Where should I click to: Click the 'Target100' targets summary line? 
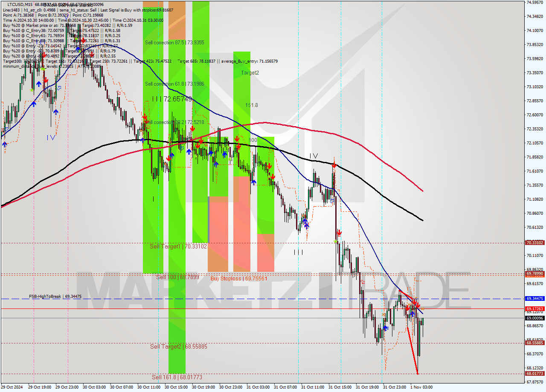pyautogui.click(x=140, y=61)
